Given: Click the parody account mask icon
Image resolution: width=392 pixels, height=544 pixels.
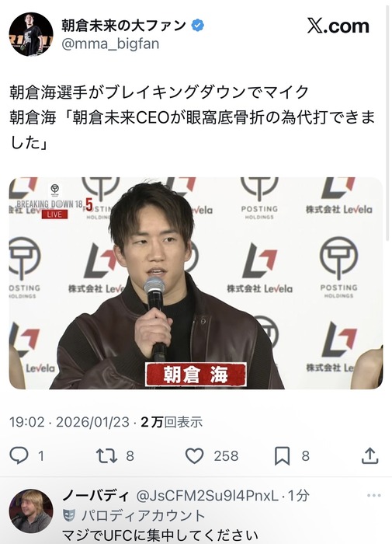Looking at the screenshot, I should tap(69, 515).
